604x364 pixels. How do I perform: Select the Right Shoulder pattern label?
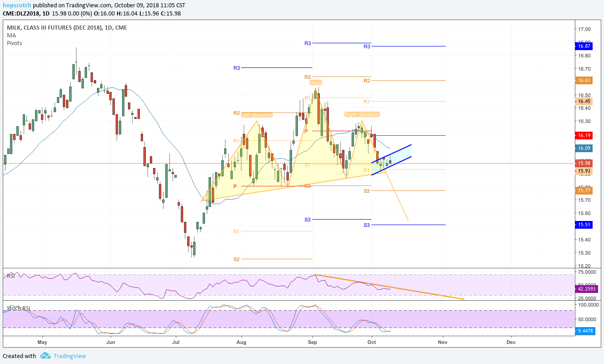click(362, 114)
